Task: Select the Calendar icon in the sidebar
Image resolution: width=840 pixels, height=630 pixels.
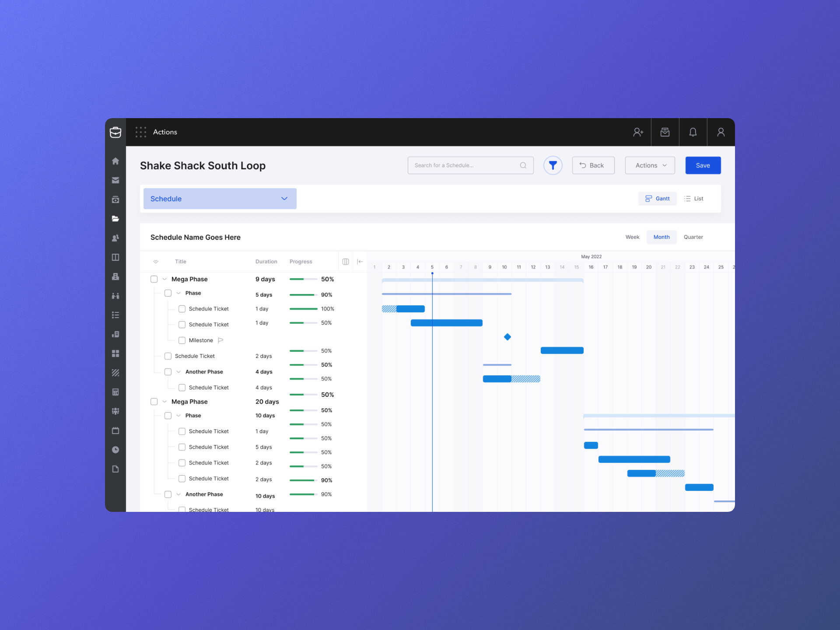Action: 115,430
